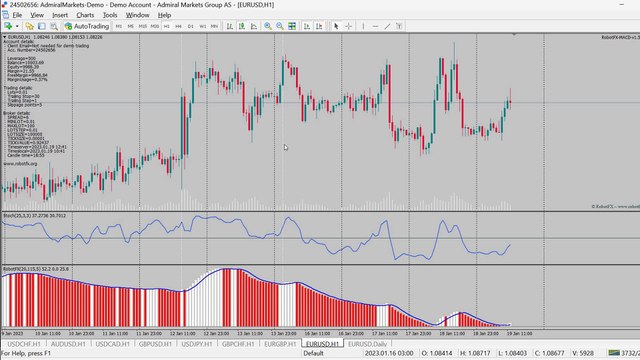Minimize the MetaTrader window
Screen dimensions: 640x360
(x=622, y=5)
